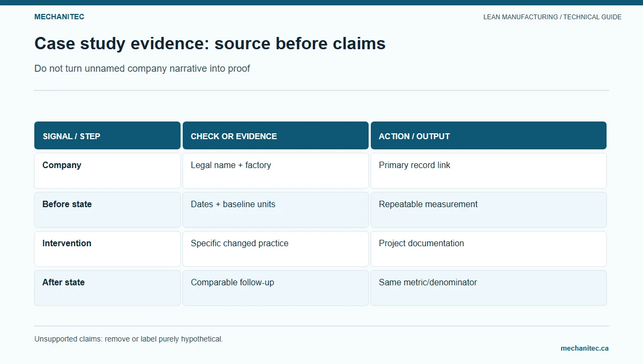The height and width of the screenshot is (364, 643).
Task: Click the 'LEAN MANUFACTURING / TECHNICAL GUIDE' header text
Action: [552, 17]
